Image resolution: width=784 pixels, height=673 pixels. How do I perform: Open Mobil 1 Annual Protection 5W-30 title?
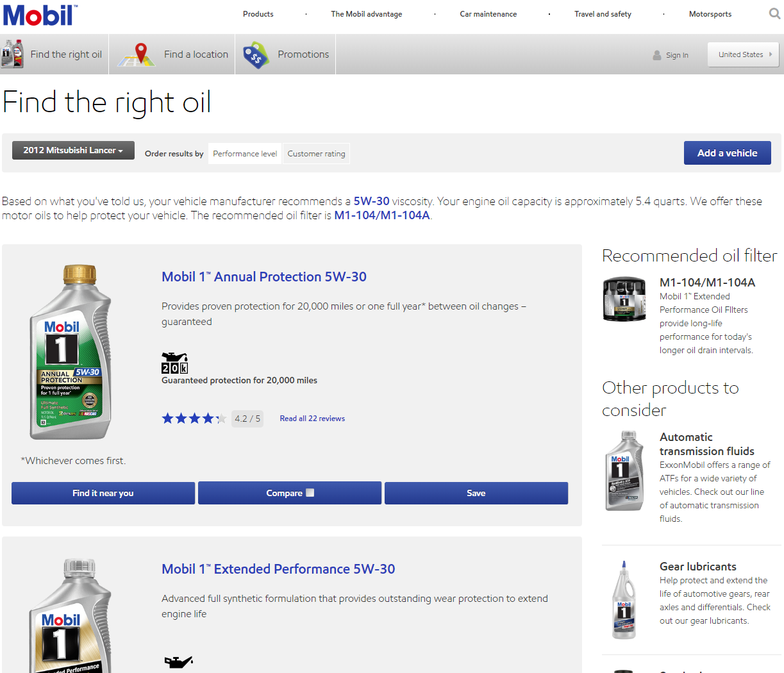click(x=264, y=277)
